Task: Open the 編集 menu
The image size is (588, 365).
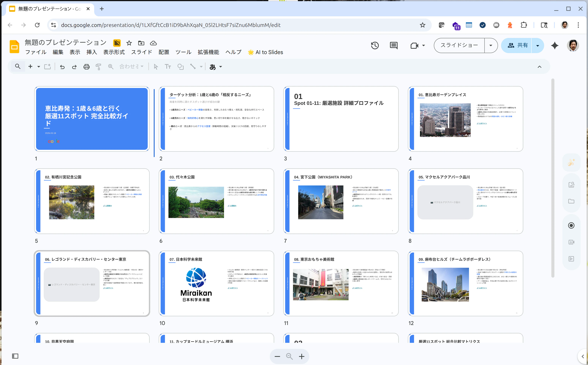Action: click(x=58, y=52)
